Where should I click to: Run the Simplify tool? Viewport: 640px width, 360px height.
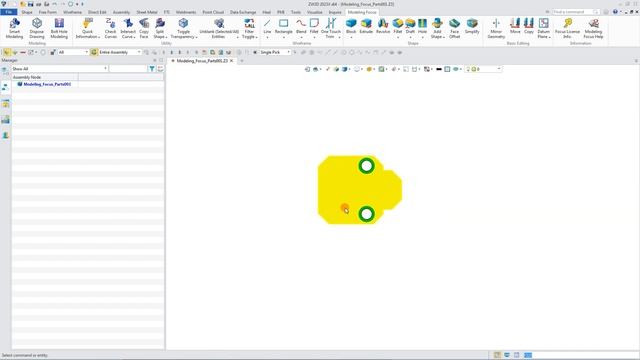[472, 27]
